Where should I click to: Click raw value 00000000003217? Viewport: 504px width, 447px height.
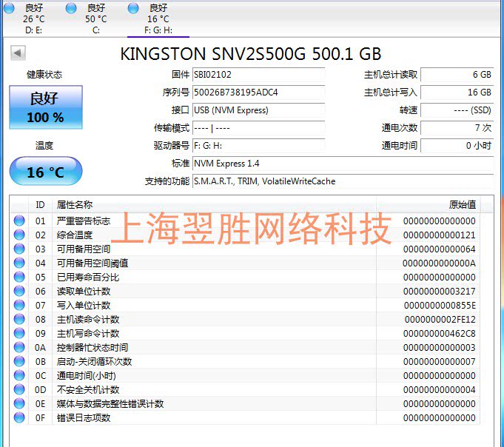[x=440, y=291]
